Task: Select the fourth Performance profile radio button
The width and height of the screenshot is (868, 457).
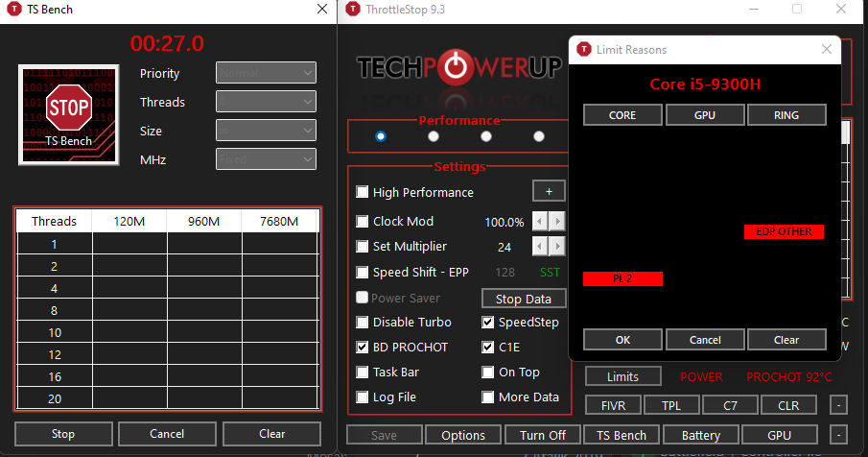Action: pos(539,136)
